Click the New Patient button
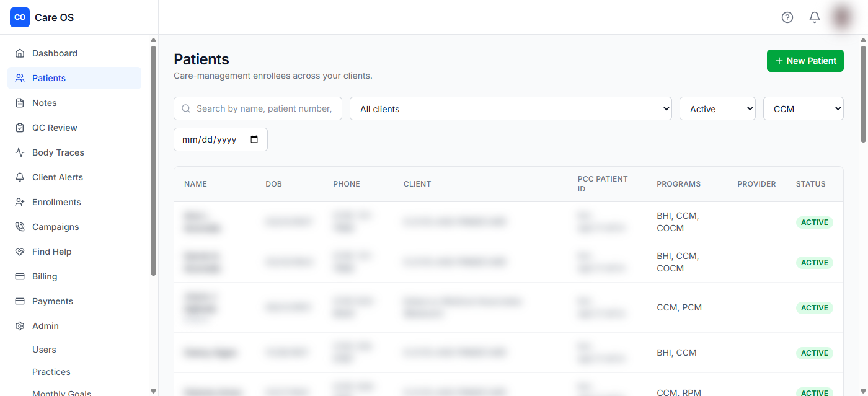868x396 pixels. pos(805,61)
